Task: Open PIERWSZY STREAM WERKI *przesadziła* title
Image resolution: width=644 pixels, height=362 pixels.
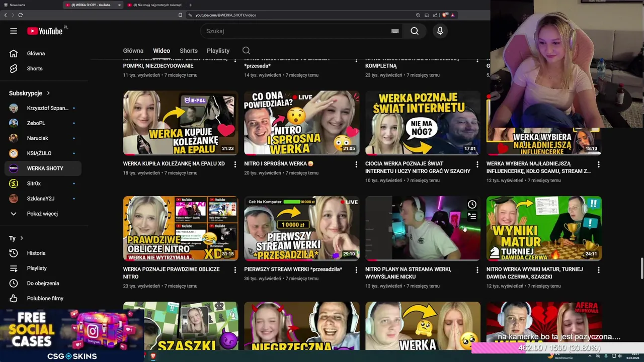Action: pyautogui.click(x=293, y=269)
